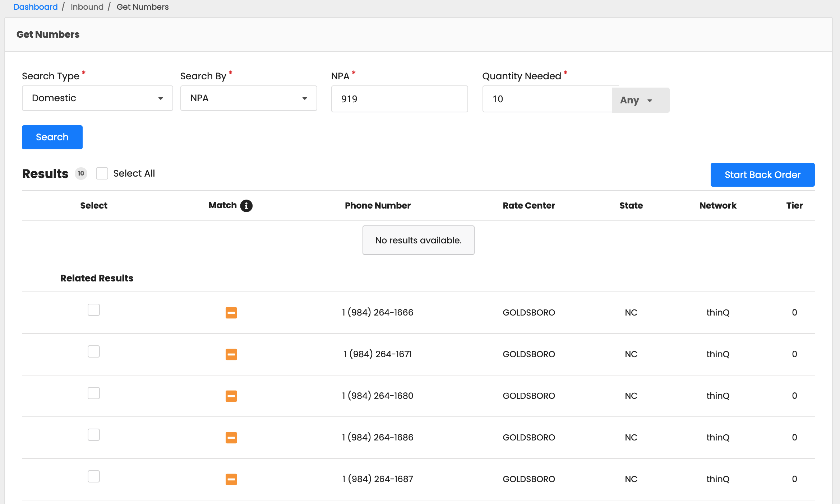Click partial match icon for 264-1686
Viewport: 840px width, 504px height.
(x=231, y=438)
